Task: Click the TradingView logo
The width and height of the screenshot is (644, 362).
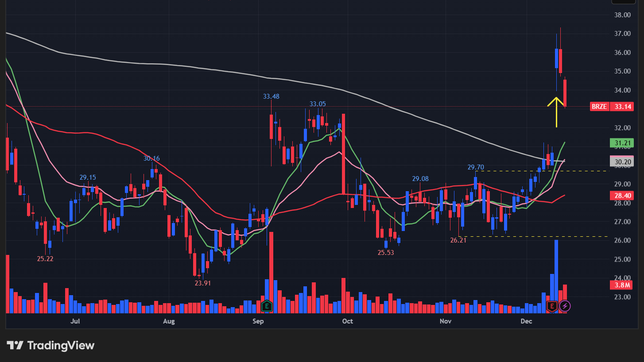Action: pos(50,345)
